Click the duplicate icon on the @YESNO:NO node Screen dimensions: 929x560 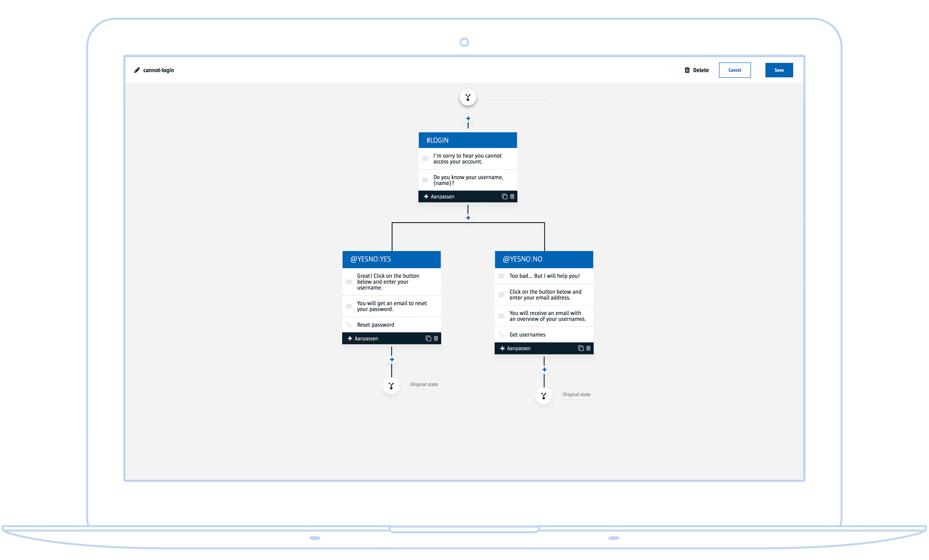580,348
